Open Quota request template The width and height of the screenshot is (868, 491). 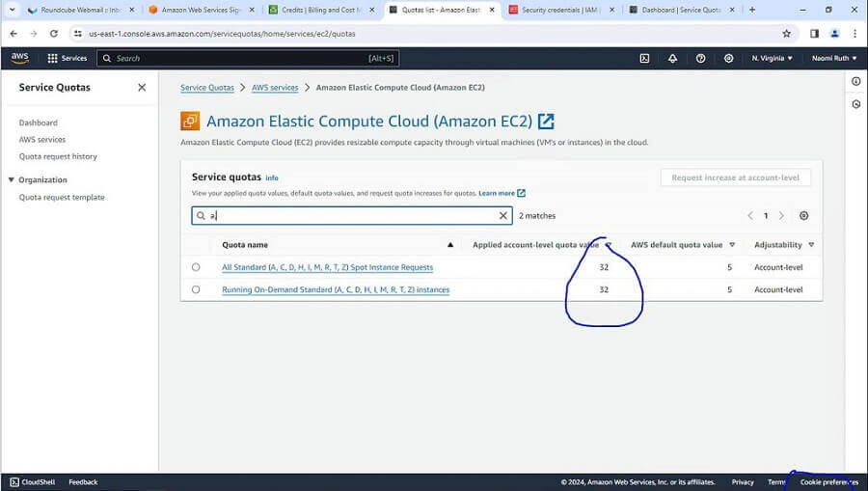point(62,197)
